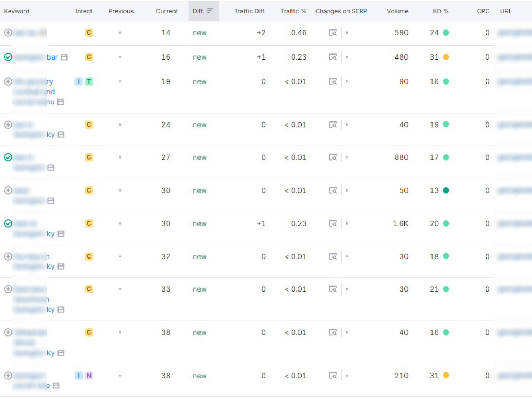The width and height of the screenshot is (532, 399).
Task: Click volume value 1.6K
Action: tap(401, 223)
